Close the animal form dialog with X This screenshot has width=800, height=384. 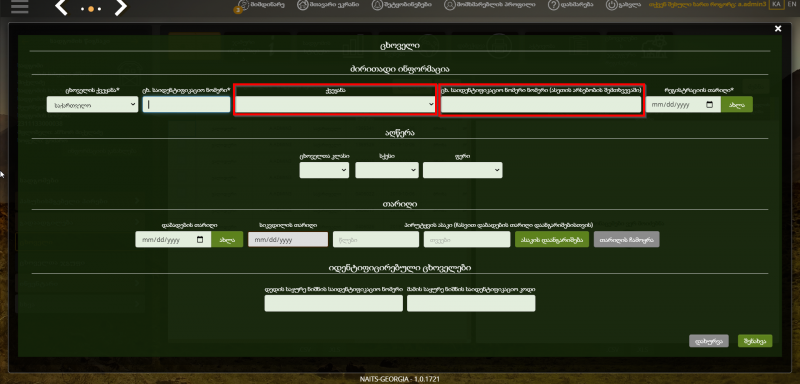click(778, 29)
